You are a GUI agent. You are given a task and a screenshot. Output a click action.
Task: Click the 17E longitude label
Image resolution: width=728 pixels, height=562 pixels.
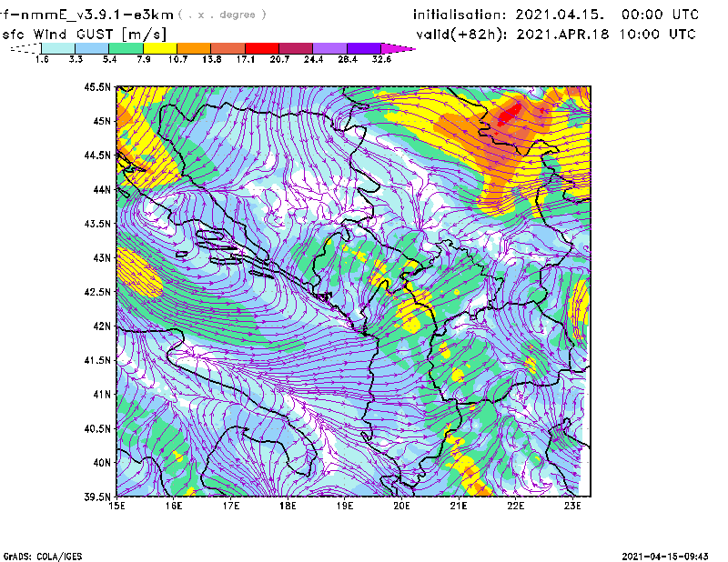[x=231, y=506]
